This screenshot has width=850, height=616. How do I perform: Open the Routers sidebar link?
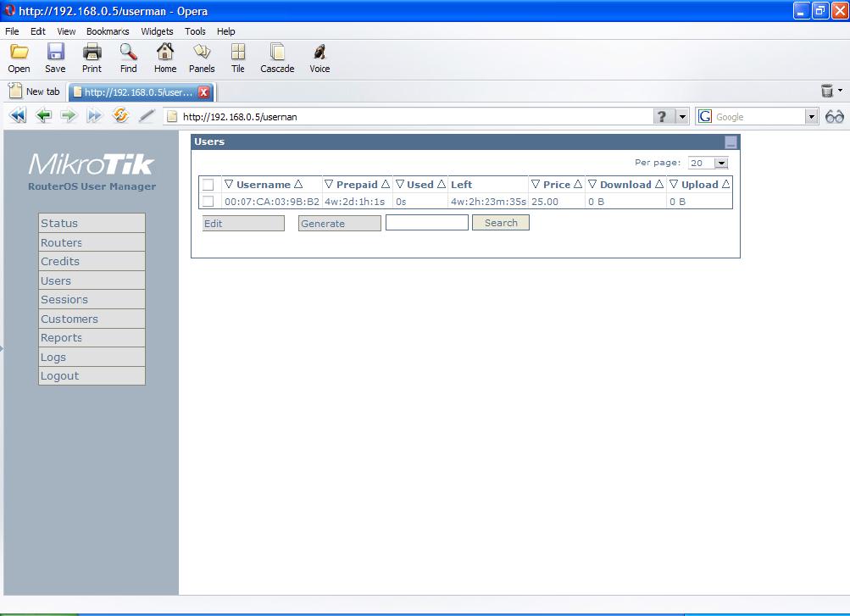coord(92,242)
